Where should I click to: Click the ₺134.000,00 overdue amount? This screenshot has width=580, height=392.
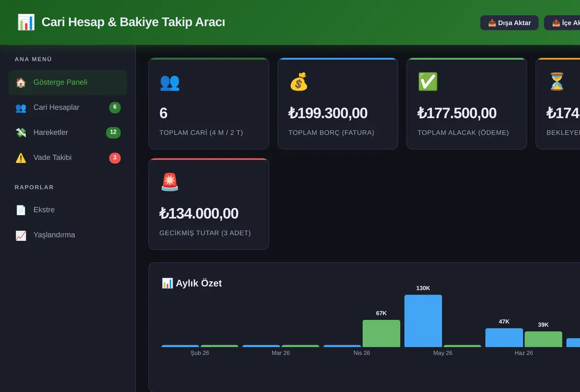tap(199, 213)
